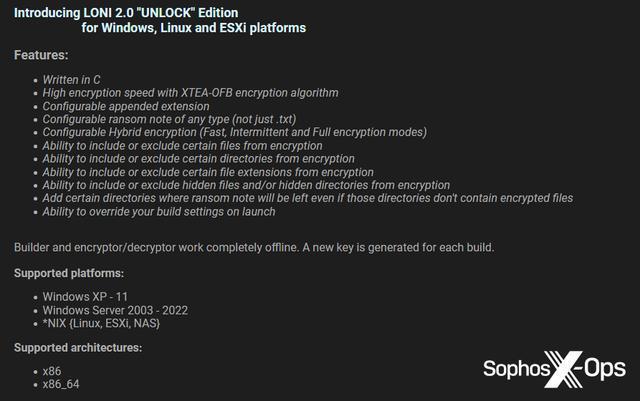
Task: Select the hidden files and directories bullet
Action: tap(246, 185)
